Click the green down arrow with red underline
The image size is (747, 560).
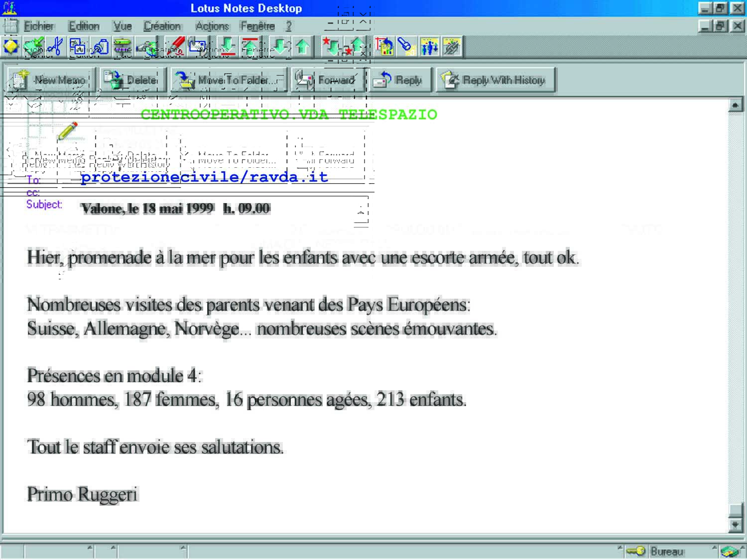tap(228, 47)
